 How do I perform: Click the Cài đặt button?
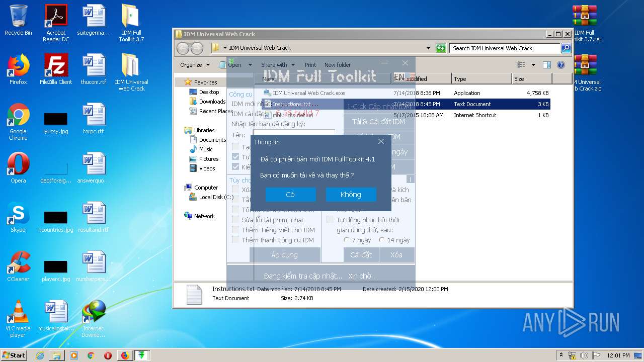point(361,255)
